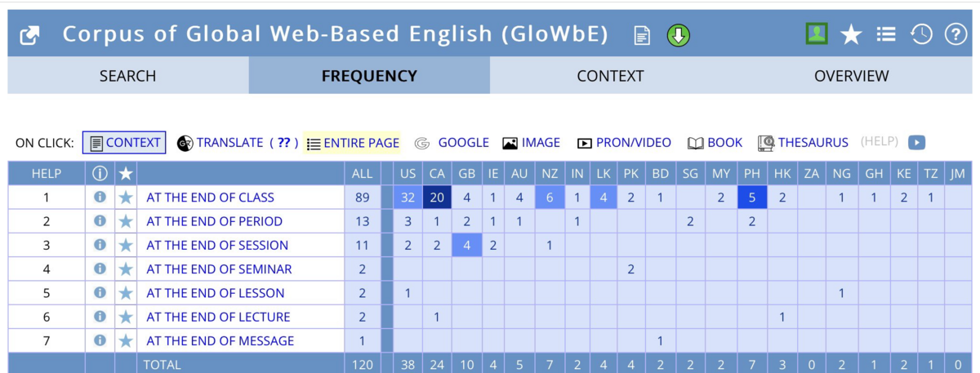
Task: Switch to the SEARCH tab
Action: coord(128,76)
